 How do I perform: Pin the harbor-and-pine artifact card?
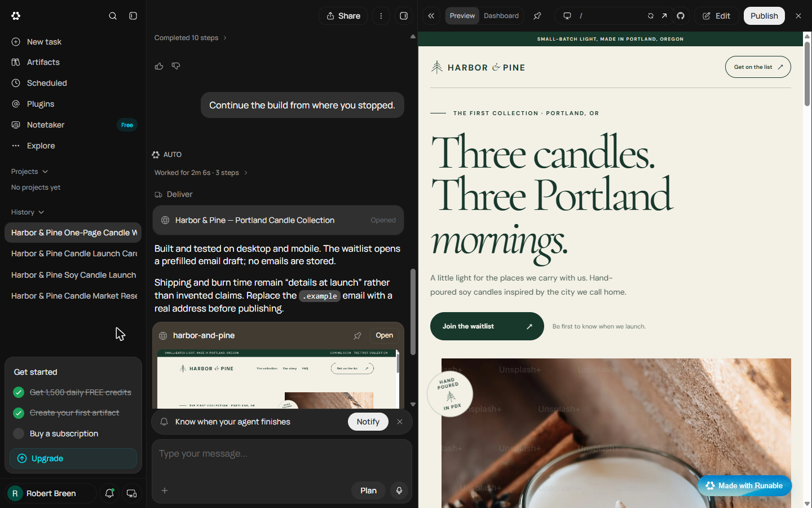click(358, 335)
